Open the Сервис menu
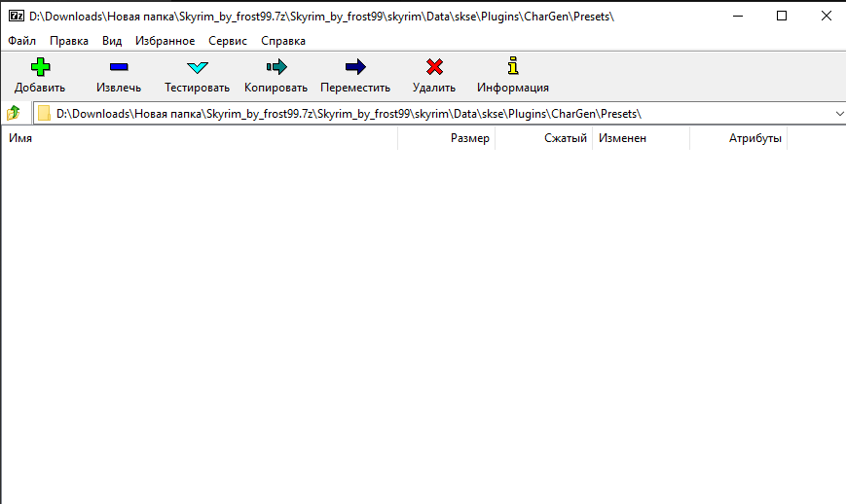Viewport: 846px width, 504px height. click(x=228, y=41)
